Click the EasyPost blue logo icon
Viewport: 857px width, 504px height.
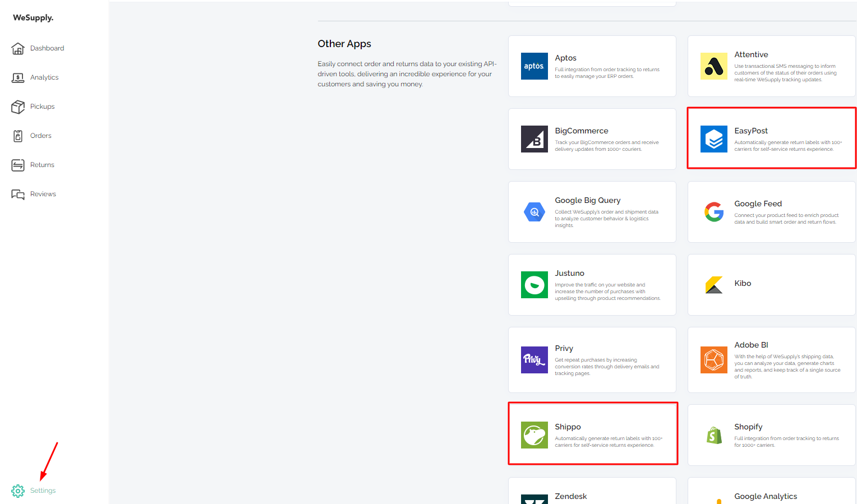point(714,139)
